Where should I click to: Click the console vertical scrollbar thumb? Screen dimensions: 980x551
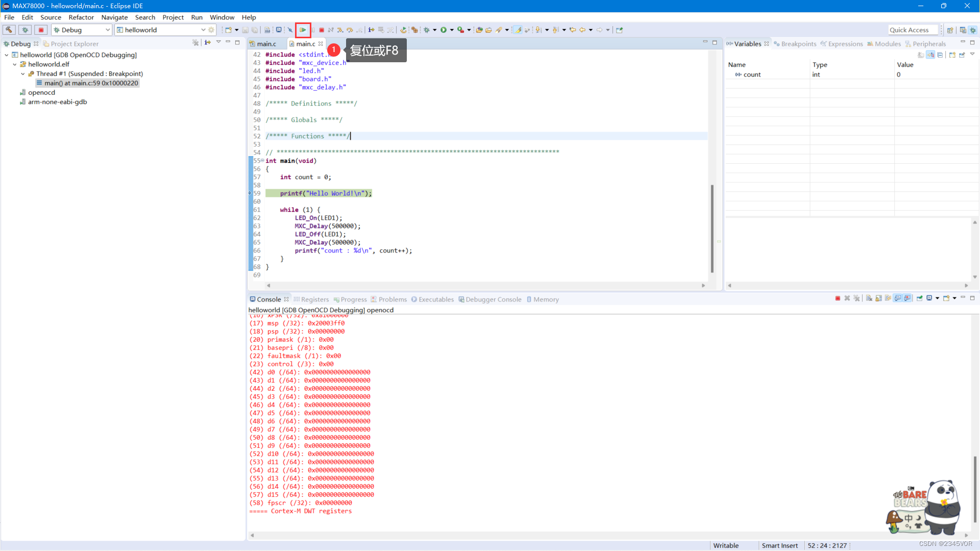[975, 489]
